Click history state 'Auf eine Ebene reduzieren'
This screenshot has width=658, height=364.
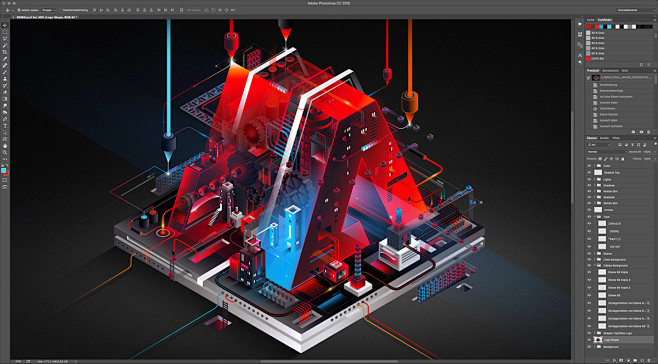tap(616, 97)
